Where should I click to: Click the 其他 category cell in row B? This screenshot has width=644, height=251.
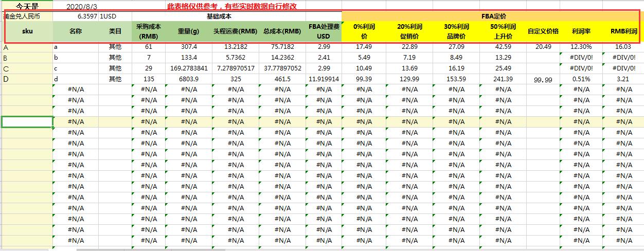(x=115, y=58)
